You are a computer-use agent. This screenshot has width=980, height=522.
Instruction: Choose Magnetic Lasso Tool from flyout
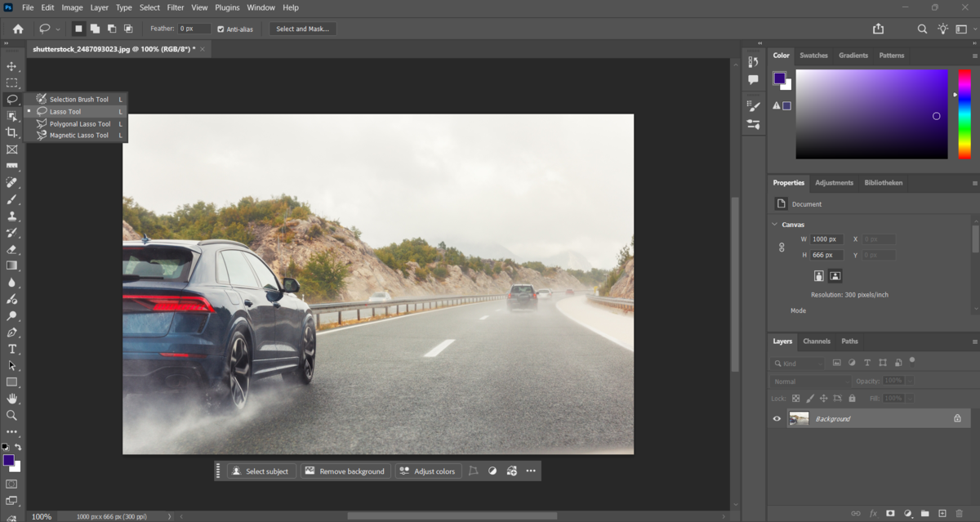point(79,136)
